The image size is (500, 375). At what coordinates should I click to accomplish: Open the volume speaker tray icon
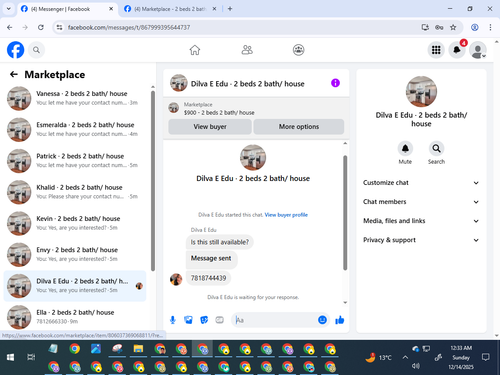[415, 366]
